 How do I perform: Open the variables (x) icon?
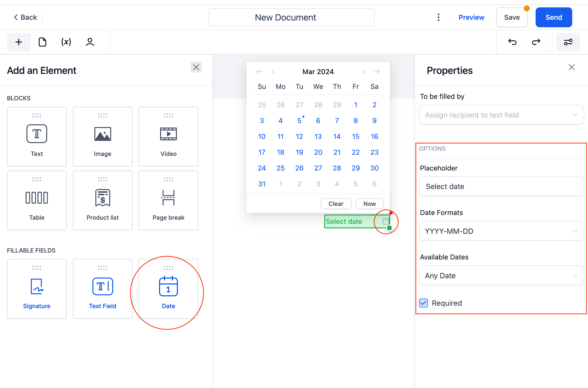[66, 42]
